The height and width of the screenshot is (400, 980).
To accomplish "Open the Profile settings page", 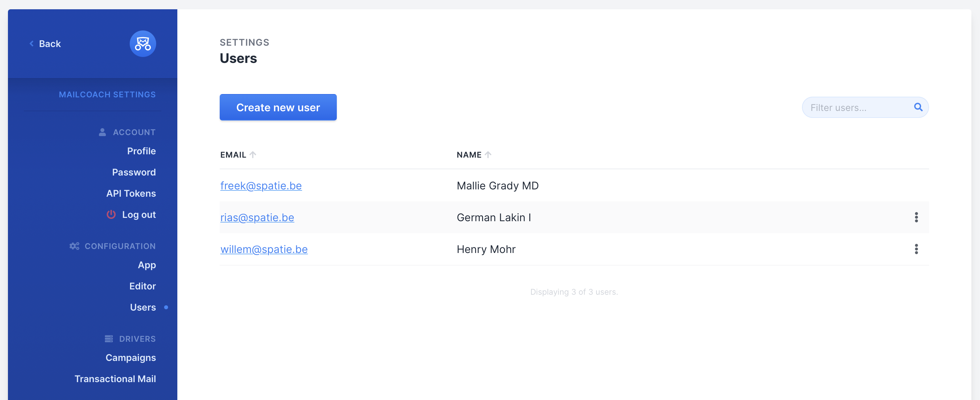I will coord(142,151).
